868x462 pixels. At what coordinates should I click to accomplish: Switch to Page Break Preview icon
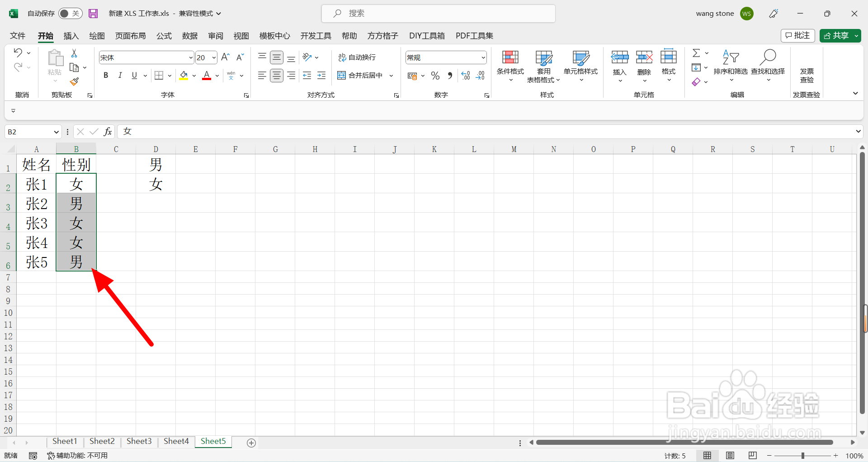tap(753, 456)
